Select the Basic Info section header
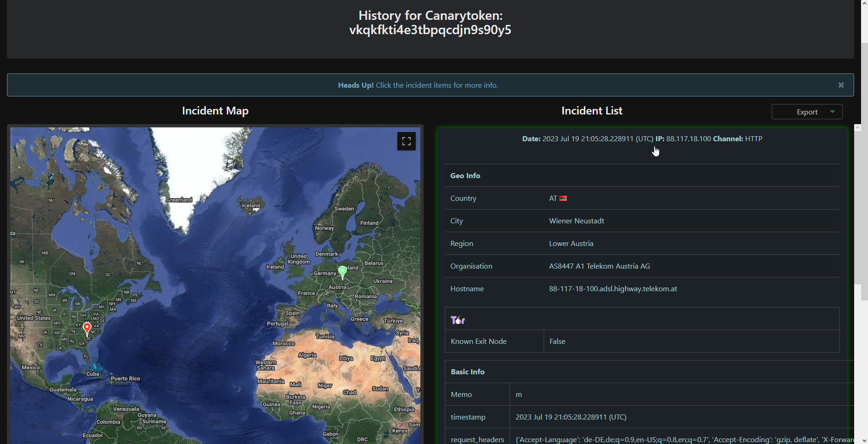 tap(467, 372)
